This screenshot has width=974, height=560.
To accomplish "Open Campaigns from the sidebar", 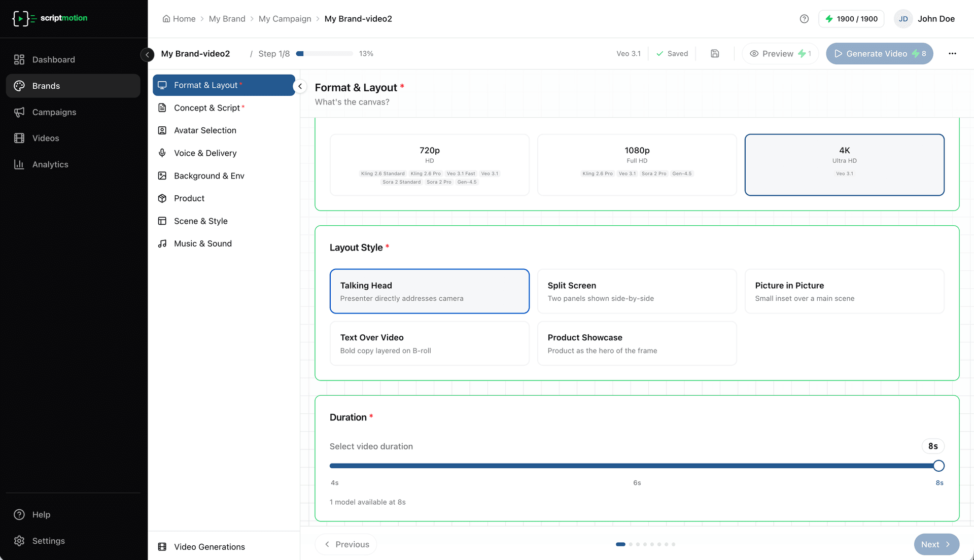I will (x=54, y=112).
